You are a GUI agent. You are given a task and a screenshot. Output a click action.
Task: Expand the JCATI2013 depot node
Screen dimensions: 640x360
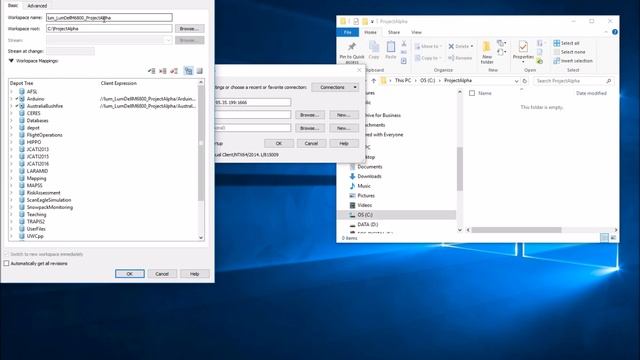[11, 149]
